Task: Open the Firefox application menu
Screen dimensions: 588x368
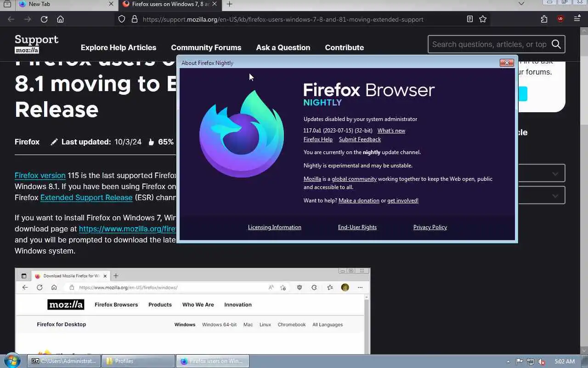Action: click(x=577, y=19)
